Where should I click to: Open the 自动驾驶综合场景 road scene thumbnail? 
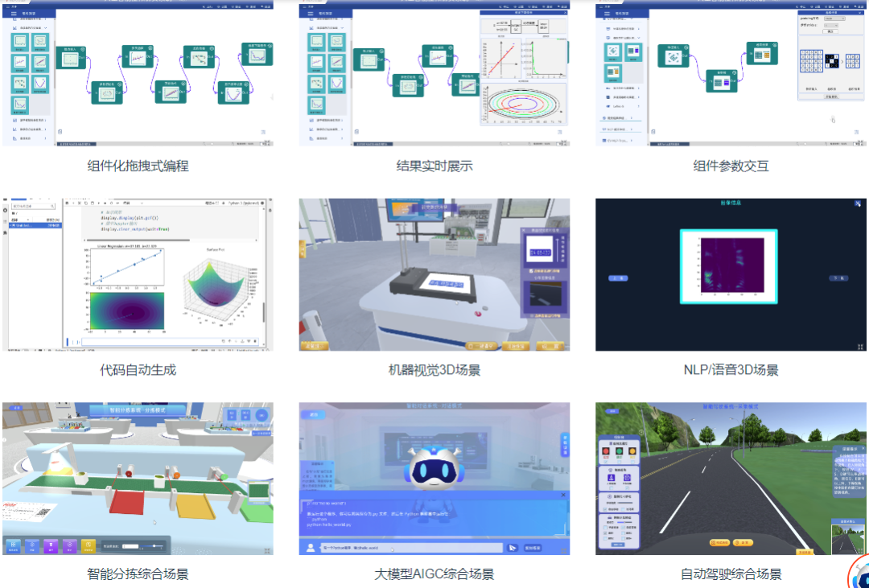click(731, 479)
